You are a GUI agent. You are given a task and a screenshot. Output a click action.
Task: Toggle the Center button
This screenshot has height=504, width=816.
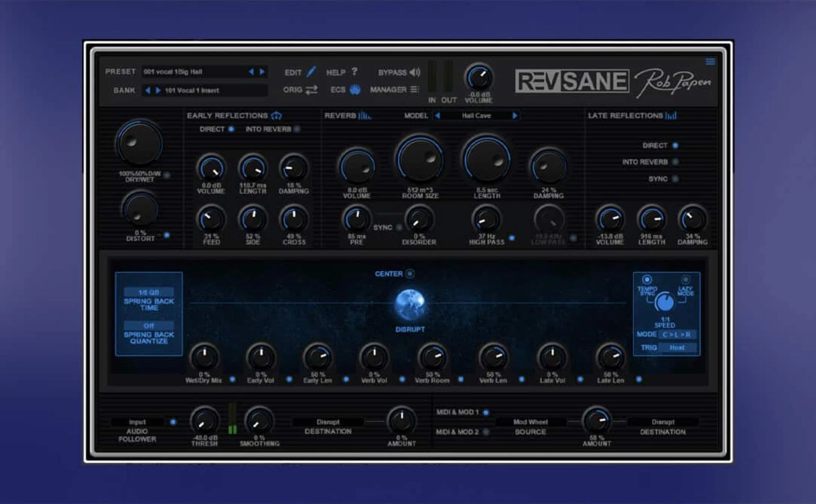[410, 274]
